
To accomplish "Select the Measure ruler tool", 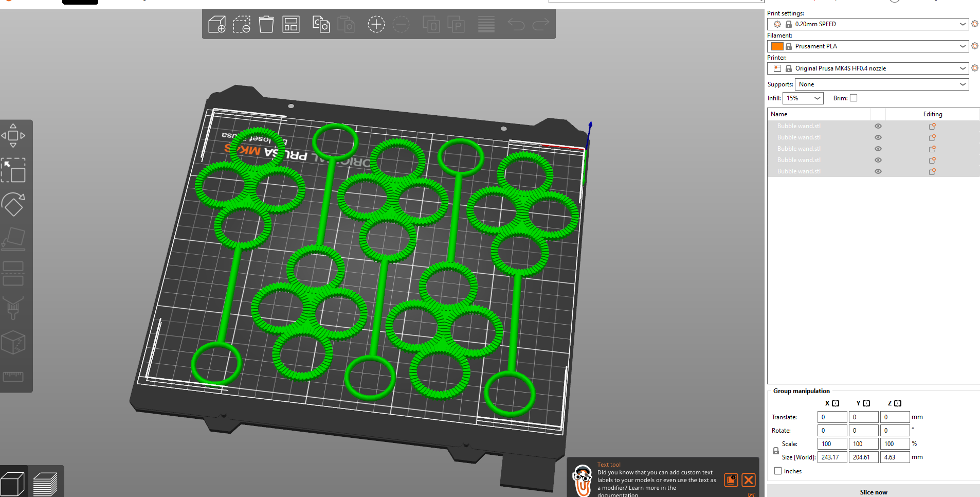I will pos(13,377).
